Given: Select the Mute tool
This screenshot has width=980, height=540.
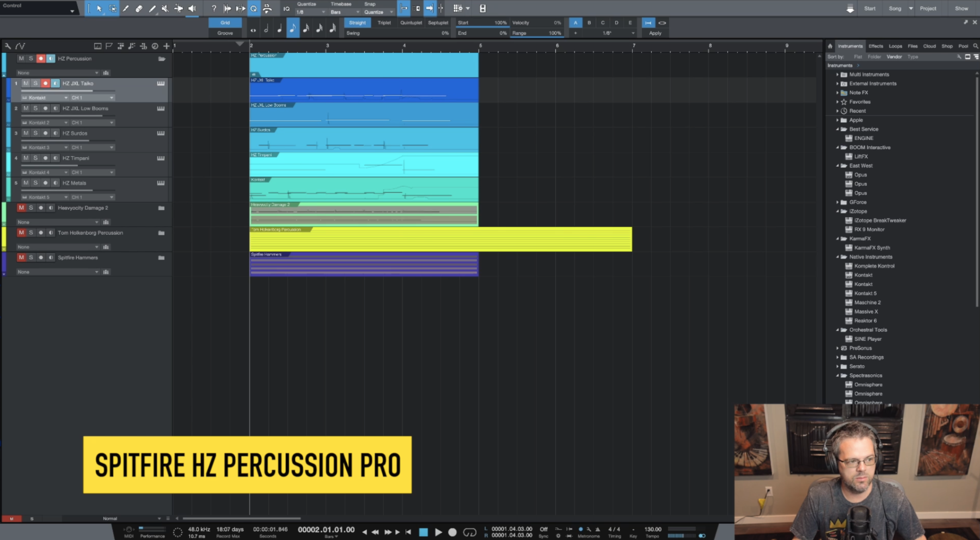Looking at the screenshot, I should pyautogui.click(x=166, y=8).
